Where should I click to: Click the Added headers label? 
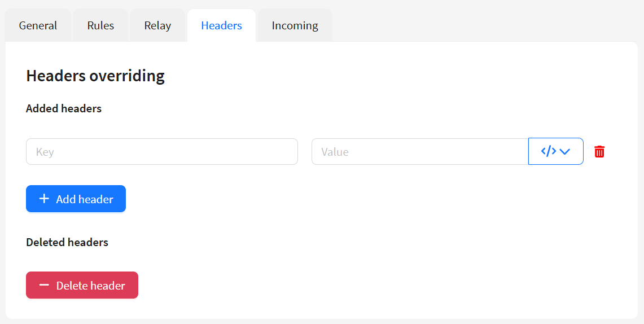coord(64,108)
